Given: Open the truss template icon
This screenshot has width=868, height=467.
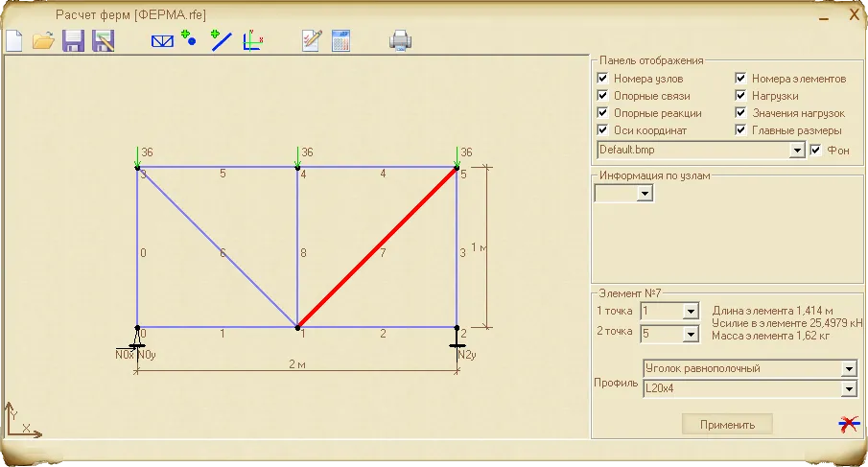Looking at the screenshot, I should (x=162, y=41).
